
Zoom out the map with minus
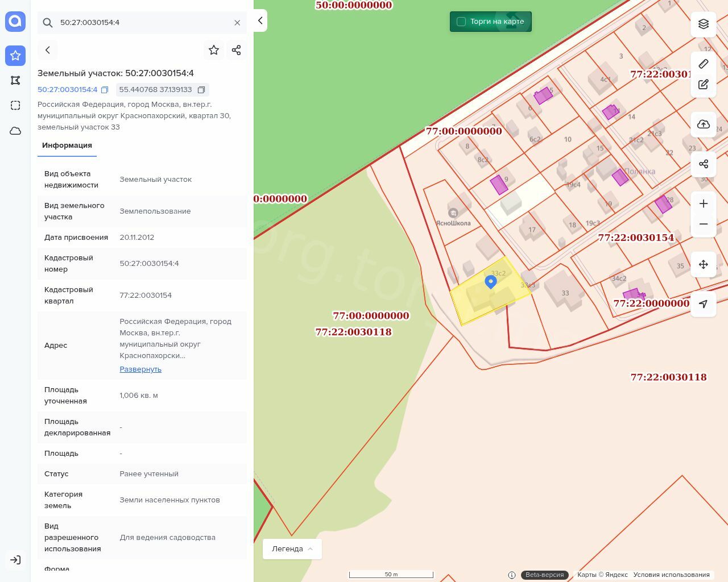[704, 224]
